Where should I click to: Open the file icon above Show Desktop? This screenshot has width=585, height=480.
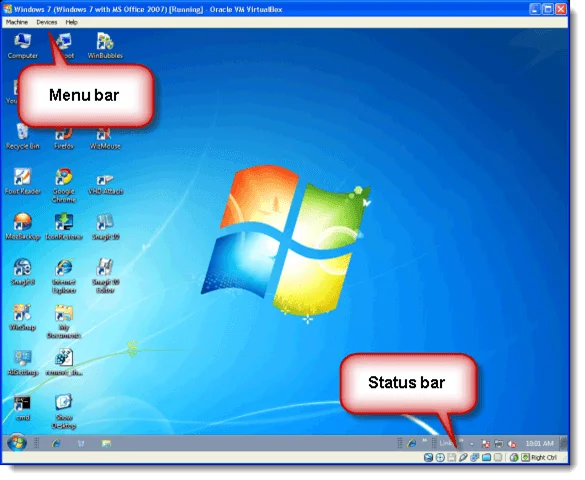(64, 362)
